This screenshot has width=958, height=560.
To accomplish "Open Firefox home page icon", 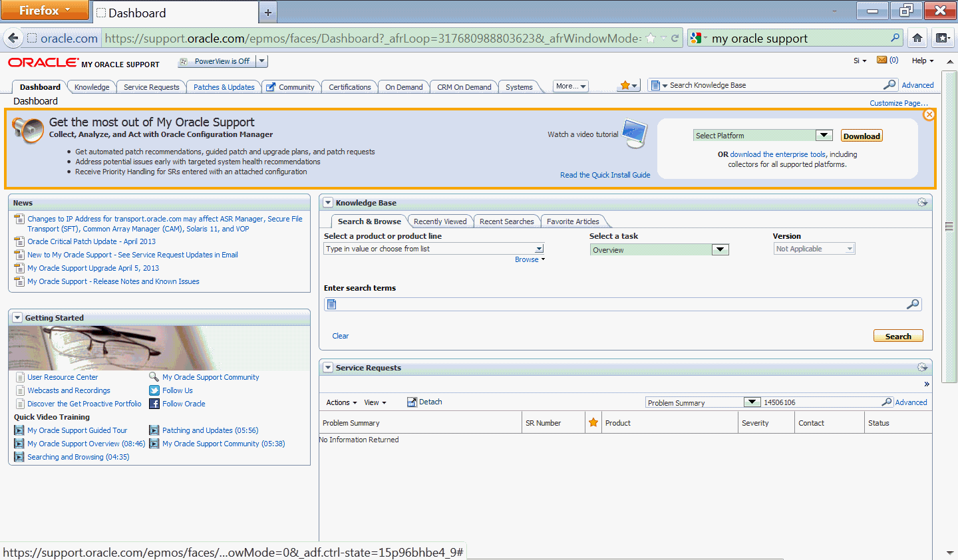I will coord(917,38).
